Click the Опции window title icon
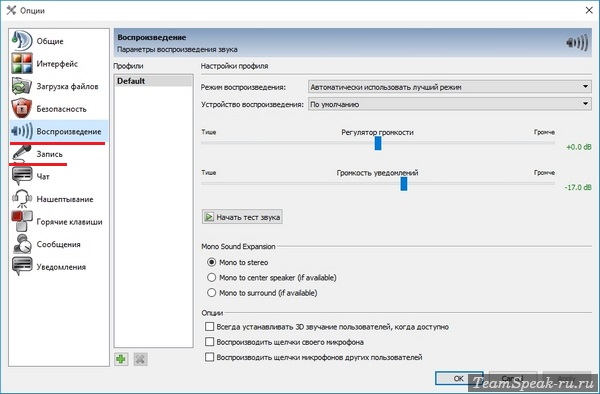Viewport: 600px width, 394px height. pos(11,10)
